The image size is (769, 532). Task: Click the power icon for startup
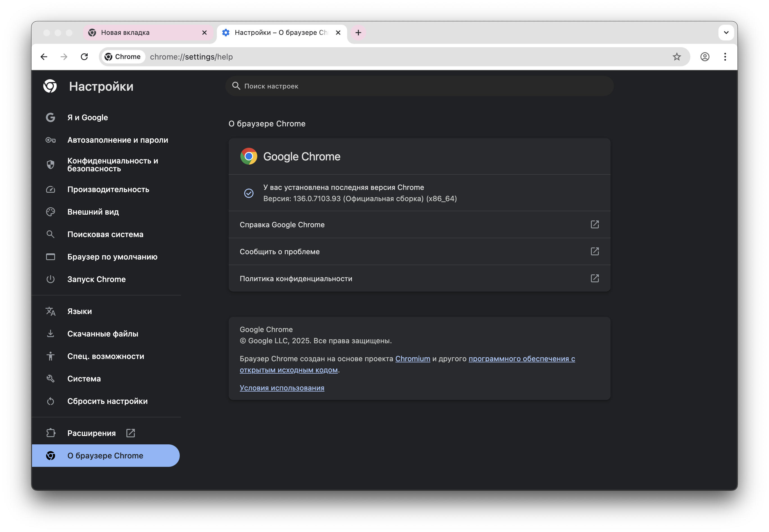point(50,279)
